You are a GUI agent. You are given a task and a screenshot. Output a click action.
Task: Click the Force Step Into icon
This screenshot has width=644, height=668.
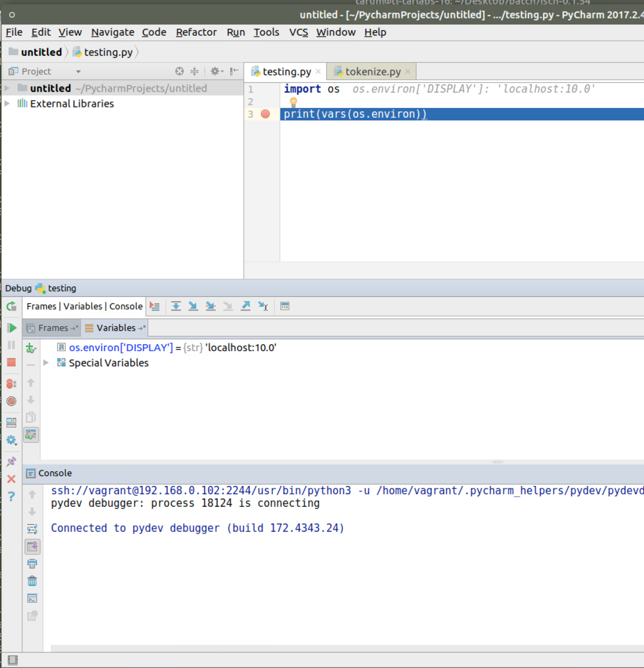coord(228,306)
